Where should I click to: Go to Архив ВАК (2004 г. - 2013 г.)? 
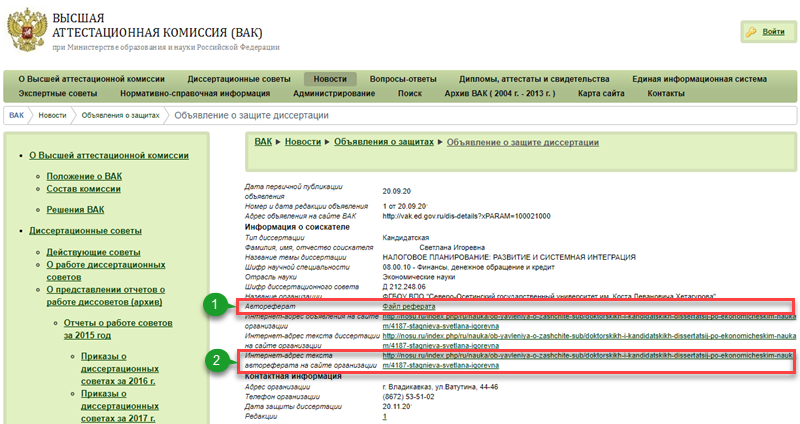tap(502, 93)
